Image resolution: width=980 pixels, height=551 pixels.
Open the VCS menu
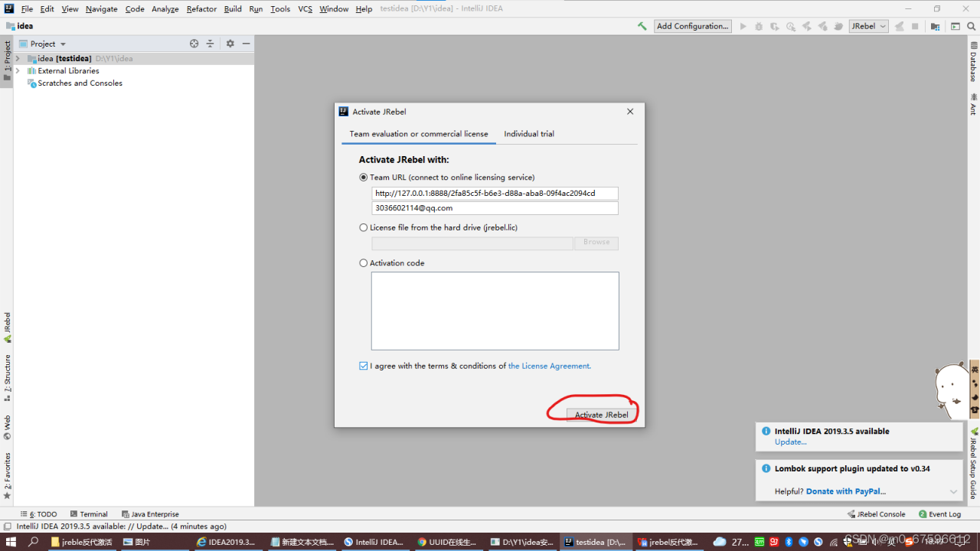[x=305, y=9]
